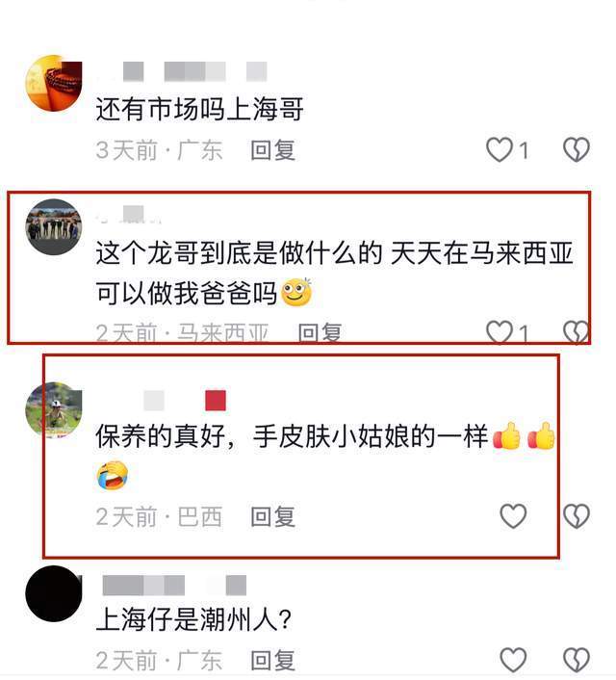Select the comment text '这个龙哥到底是做什么的'

pos(240,253)
